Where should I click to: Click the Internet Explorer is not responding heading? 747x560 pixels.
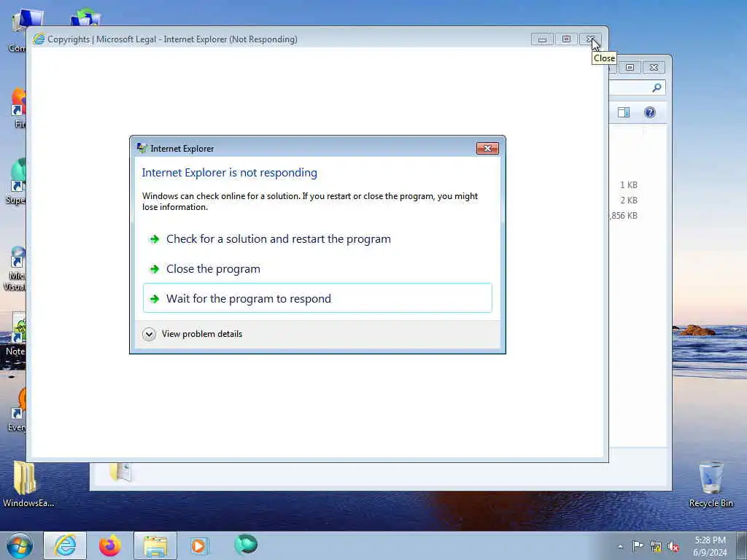pyautogui.click(x=229, y=173)
